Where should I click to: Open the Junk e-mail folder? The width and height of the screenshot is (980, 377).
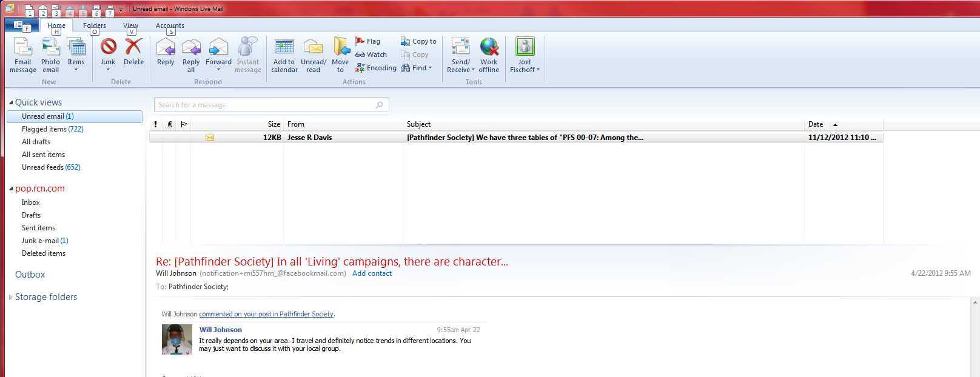(45, 241)
